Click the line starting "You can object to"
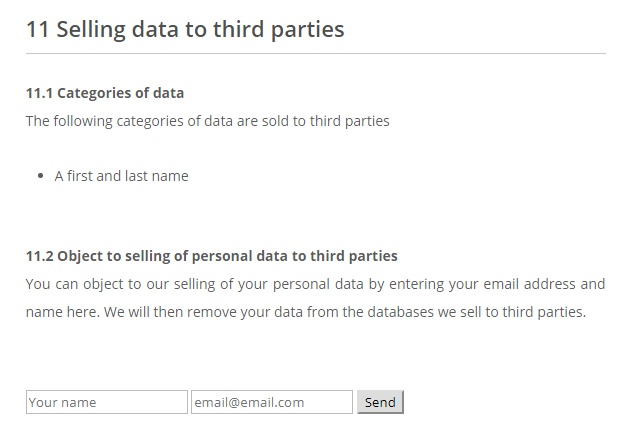The image size is (622, 425). point(315,284)
